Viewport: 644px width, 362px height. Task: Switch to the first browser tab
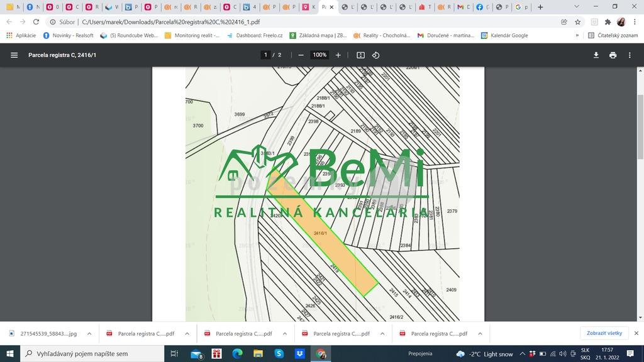13,7
